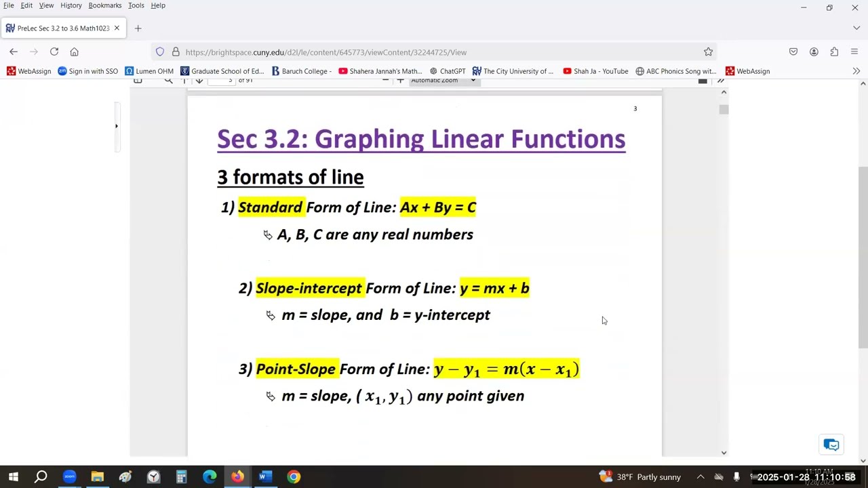868x488 pixels.
Task: Open File Explorer from the taskbar
Action: 97,476
